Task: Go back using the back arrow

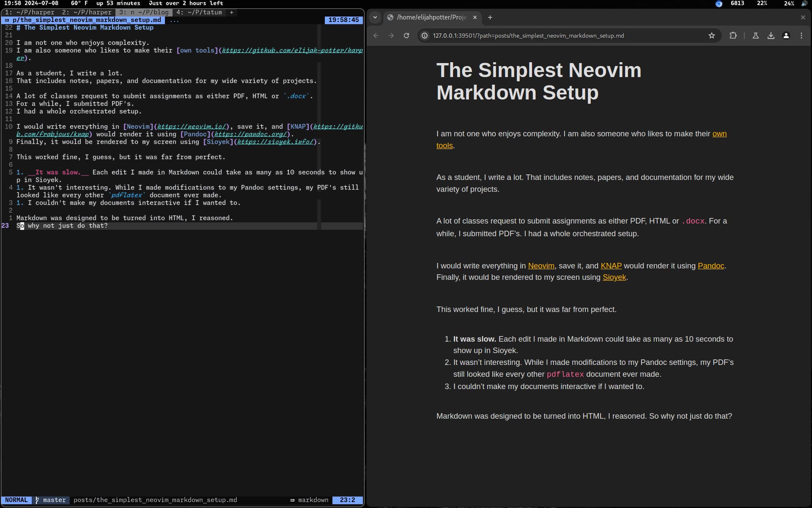Action: click(x=376, y=36)
